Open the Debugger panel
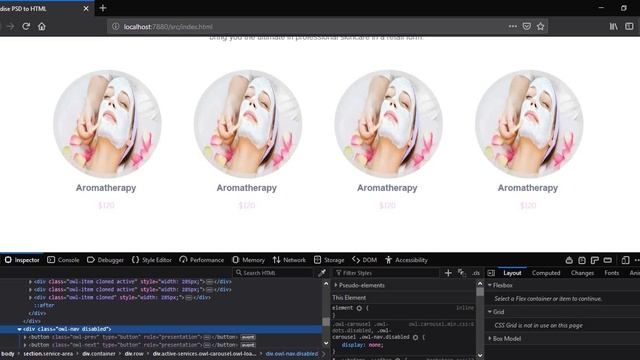 click(x=105, y=260)
